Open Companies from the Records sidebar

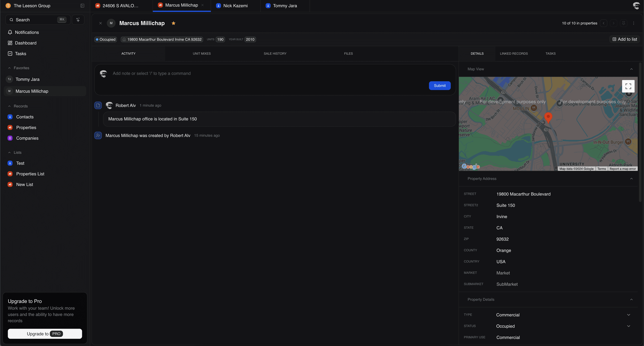tap(27, 138)
